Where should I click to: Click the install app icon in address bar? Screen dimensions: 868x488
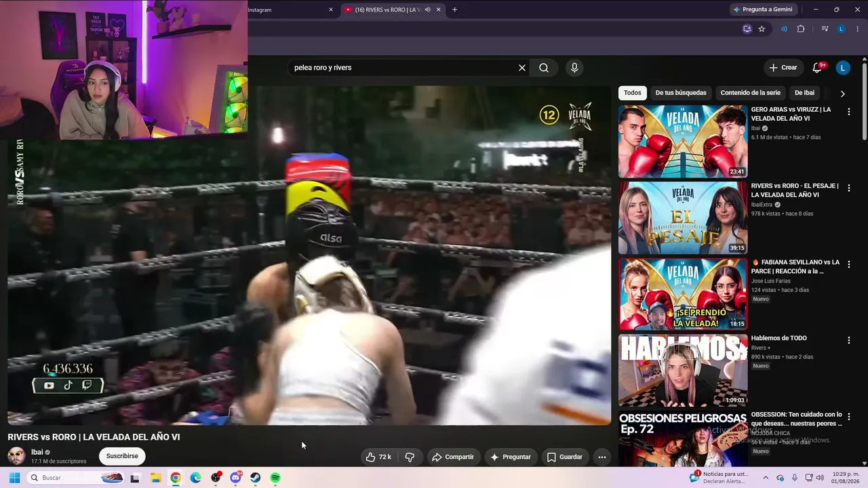747,29
